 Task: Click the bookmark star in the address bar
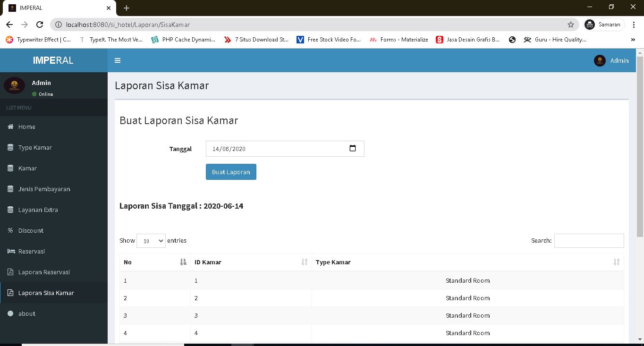tap(570, 25)
